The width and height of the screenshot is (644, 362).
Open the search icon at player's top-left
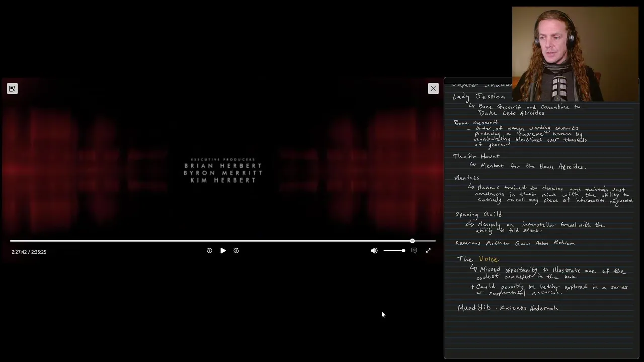[x=12, y=88]
